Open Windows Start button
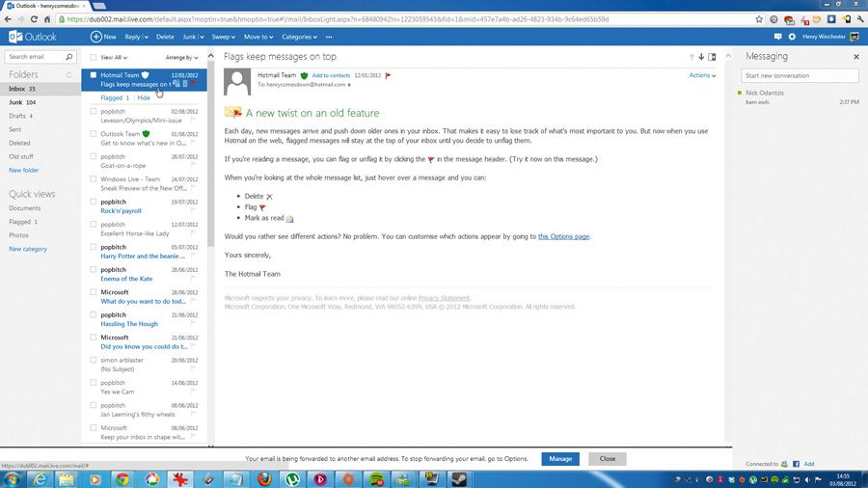Viewport: 868px width, 488px height. 12,479
